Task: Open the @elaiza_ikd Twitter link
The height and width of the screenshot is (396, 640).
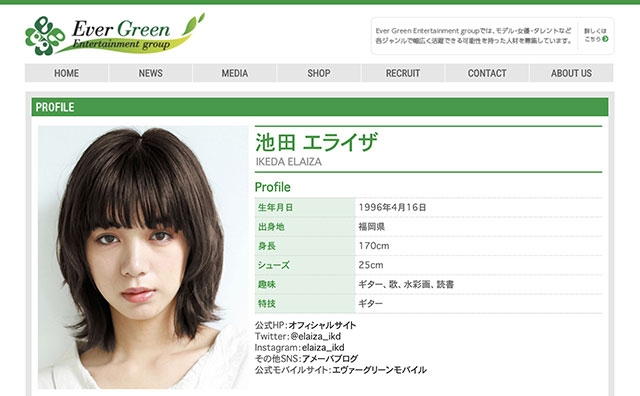Action: click(316, 336)
